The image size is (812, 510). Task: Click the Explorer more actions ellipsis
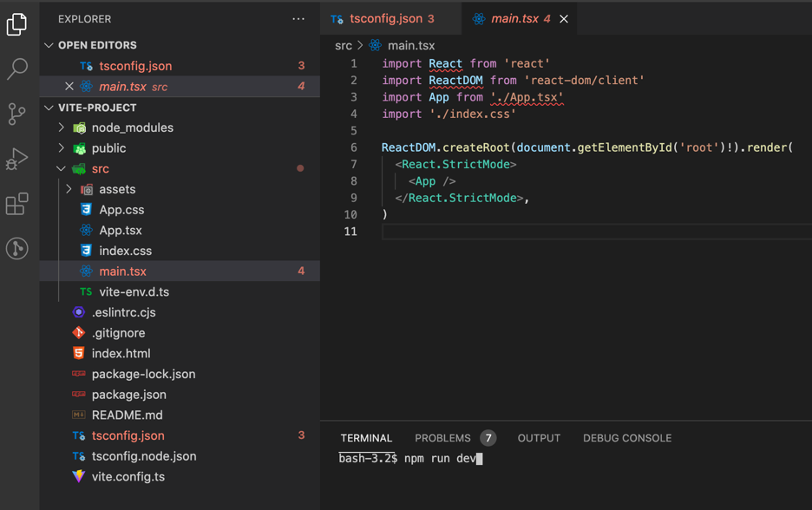298,19
